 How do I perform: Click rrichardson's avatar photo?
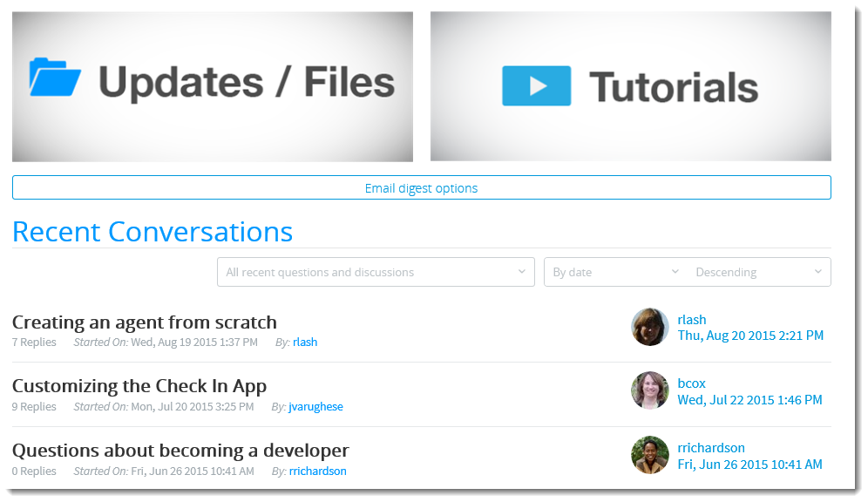[650, 455]
